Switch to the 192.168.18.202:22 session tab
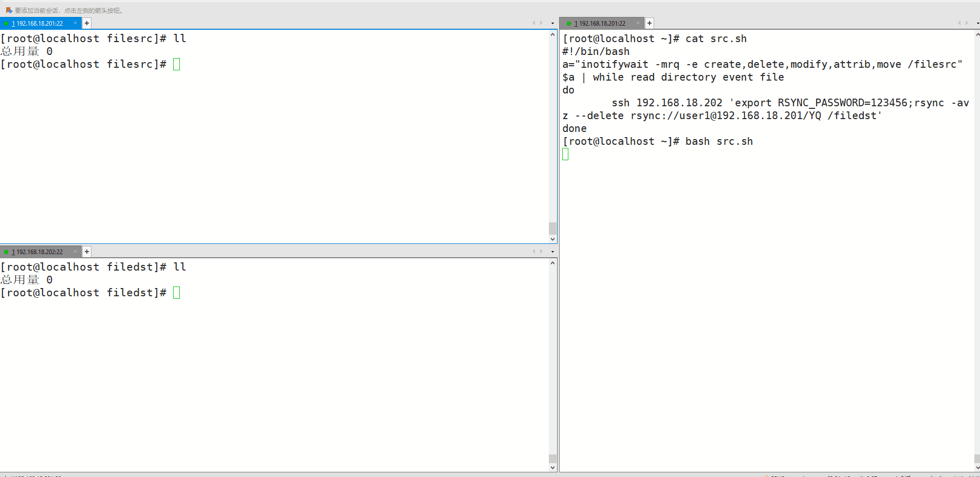 tap(39, 252)
